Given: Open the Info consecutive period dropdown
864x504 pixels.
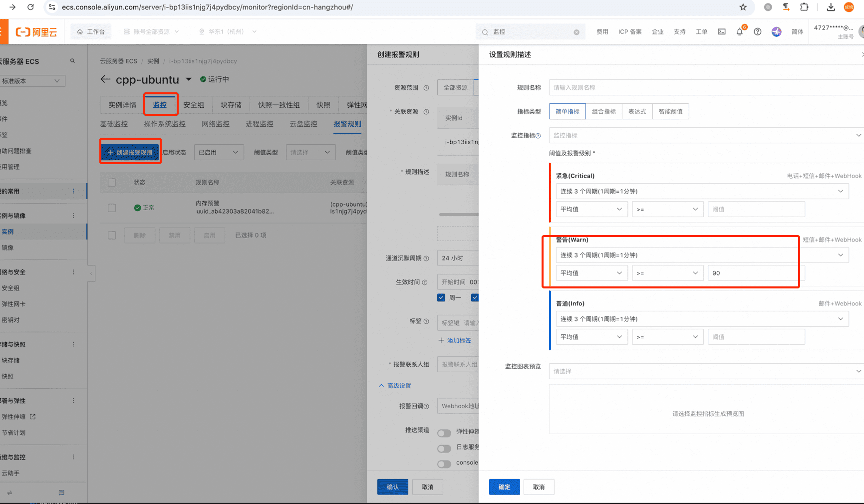Looking at the screenshot, I should point(702,319).
